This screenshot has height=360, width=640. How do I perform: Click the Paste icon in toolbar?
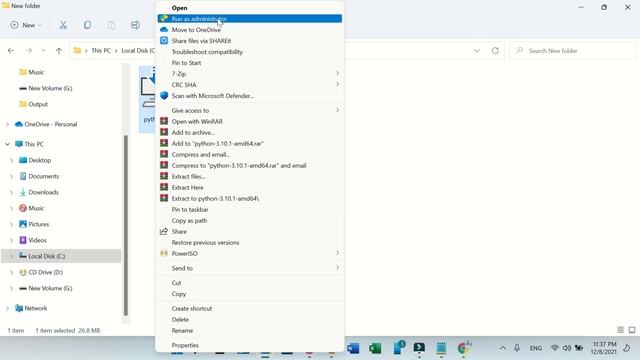(111, 25)
